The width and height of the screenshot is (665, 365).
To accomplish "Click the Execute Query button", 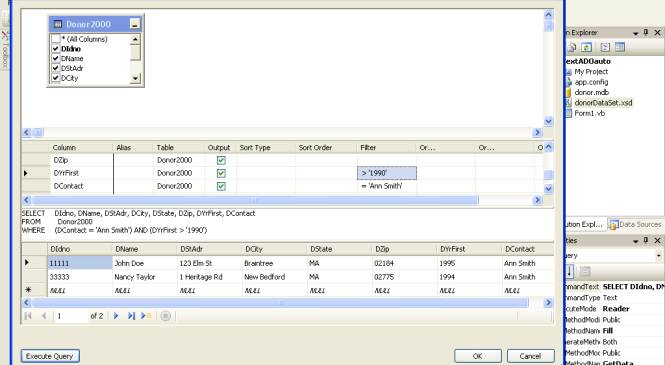I will [x=50, y=356].
